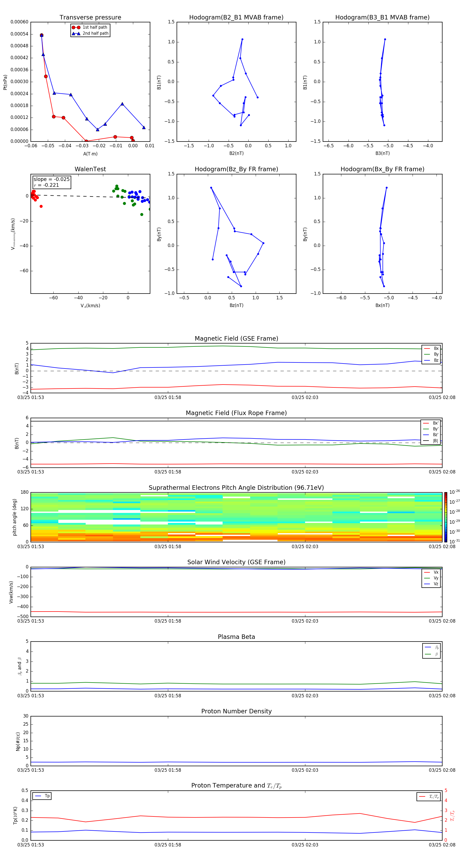Click the 'Proton Temperature and Te/Tp' title
The width and height of the screenshot is (473, 868).
coord(236,786)
